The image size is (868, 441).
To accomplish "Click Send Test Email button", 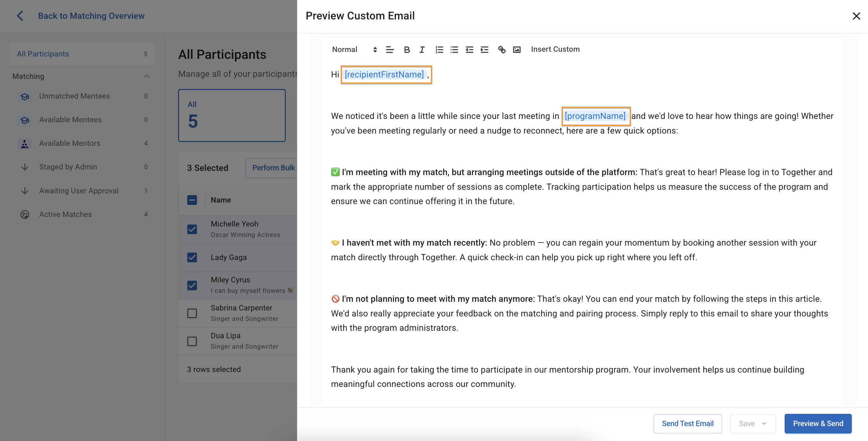I will pyautogui.click(x=687, y=423).
